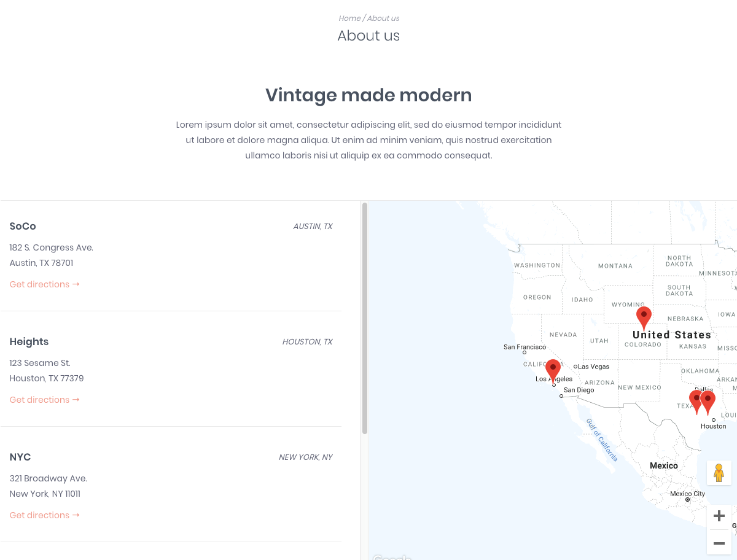Zoom in on the map
The height and width of the screenshot is (560, 737).
click(x=719, y=516)
